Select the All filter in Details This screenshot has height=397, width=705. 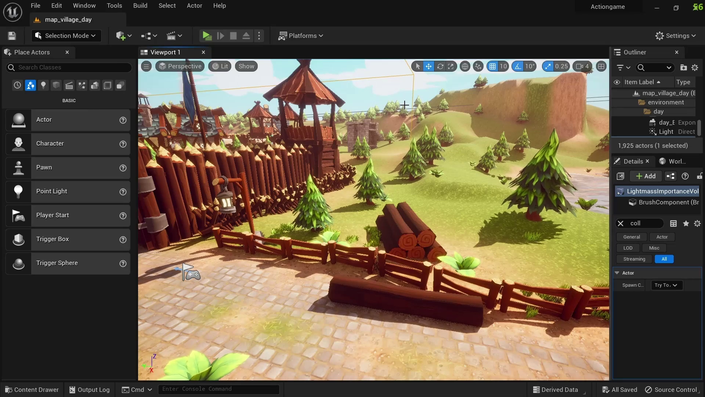pyautogui.click(x=664, y=259)
